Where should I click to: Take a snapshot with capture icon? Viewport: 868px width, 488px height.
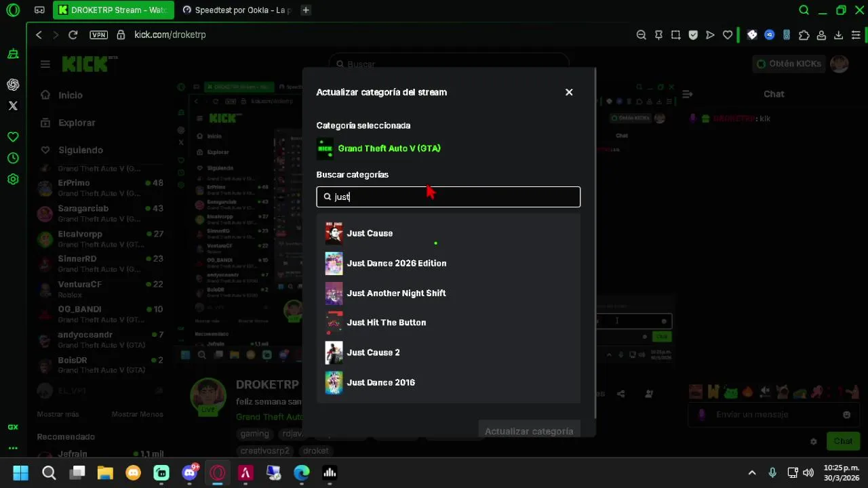(x=675, y=35)
